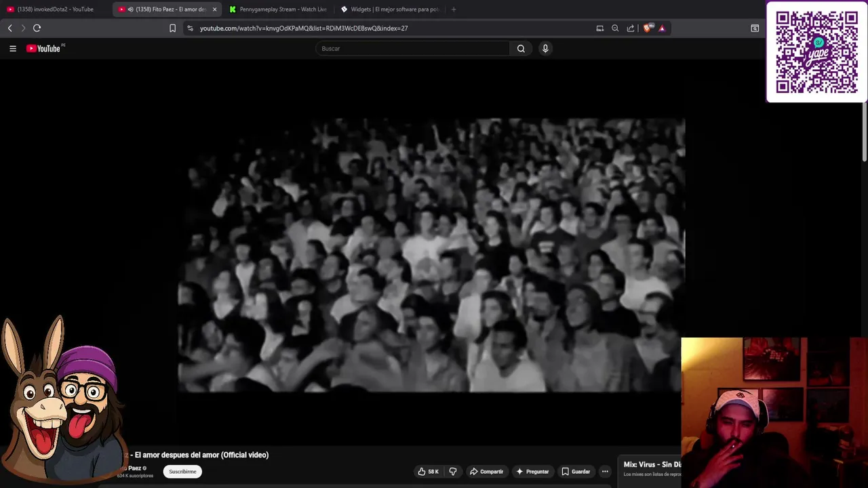Open the Brave Shields lion icon
Screen dimensions: 868x488
pos(648,28)
